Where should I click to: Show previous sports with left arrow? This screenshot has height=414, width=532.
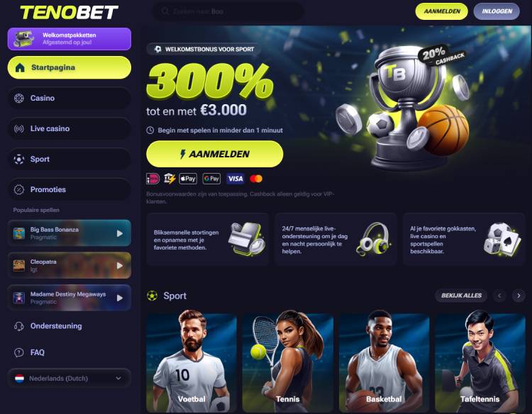pos(499,296)
